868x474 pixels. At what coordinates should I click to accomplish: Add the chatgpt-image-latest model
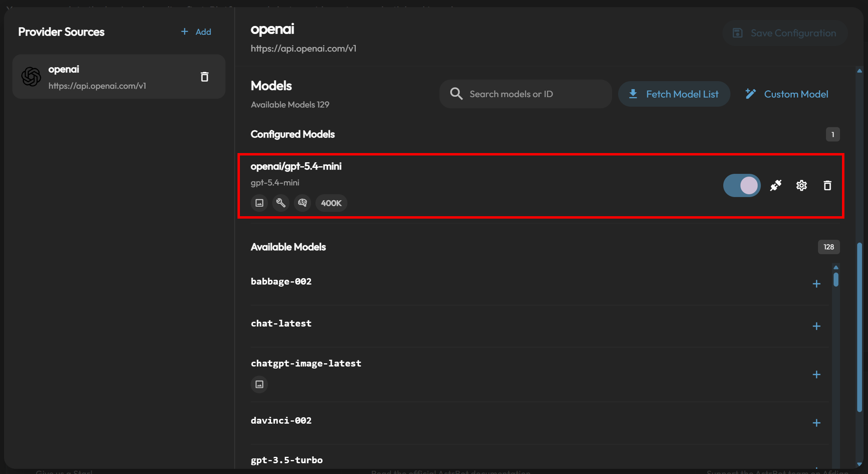[816, 374]
